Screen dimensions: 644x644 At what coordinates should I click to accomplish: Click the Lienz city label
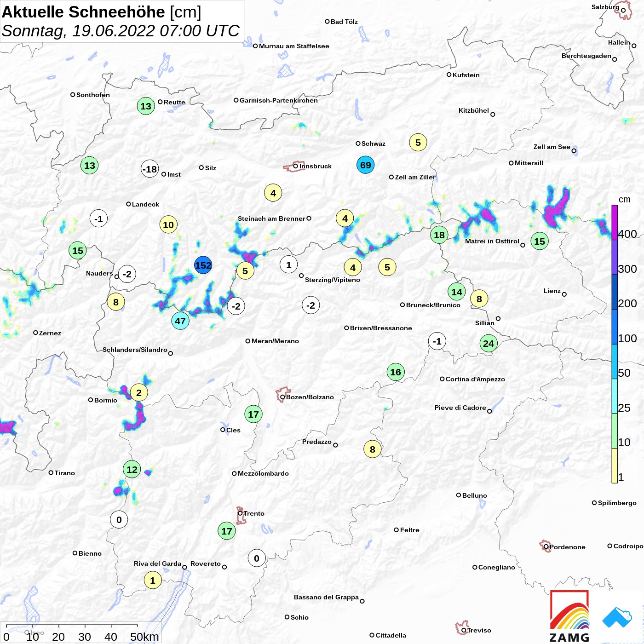coord(552,291)
